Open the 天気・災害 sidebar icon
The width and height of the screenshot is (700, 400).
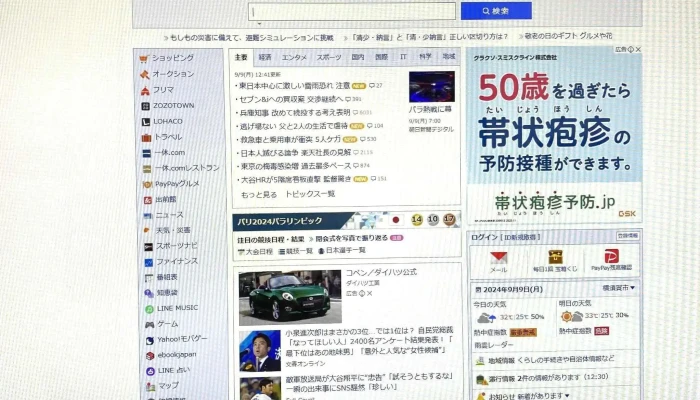pyautogui.click(x=147, y=230)
